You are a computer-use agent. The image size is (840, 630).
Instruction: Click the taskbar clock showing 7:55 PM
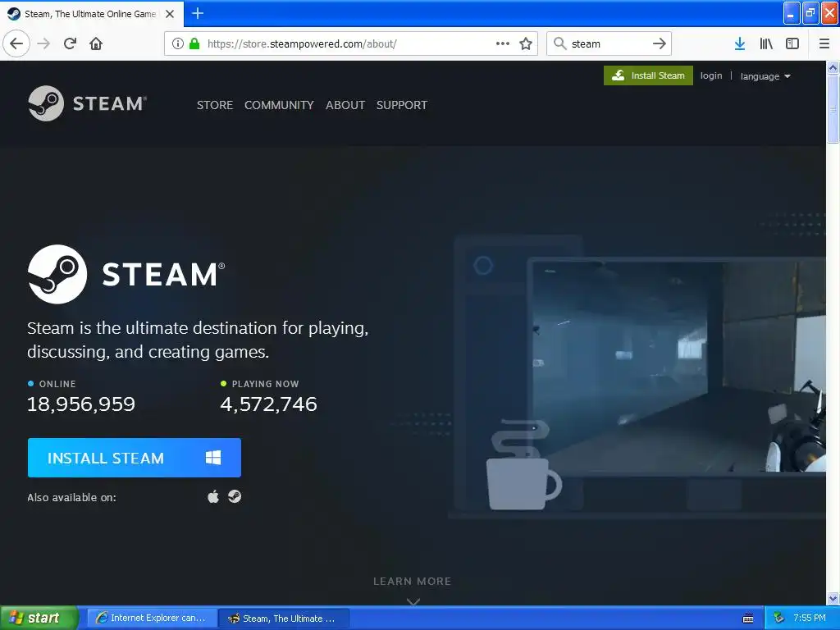(810, 619)
